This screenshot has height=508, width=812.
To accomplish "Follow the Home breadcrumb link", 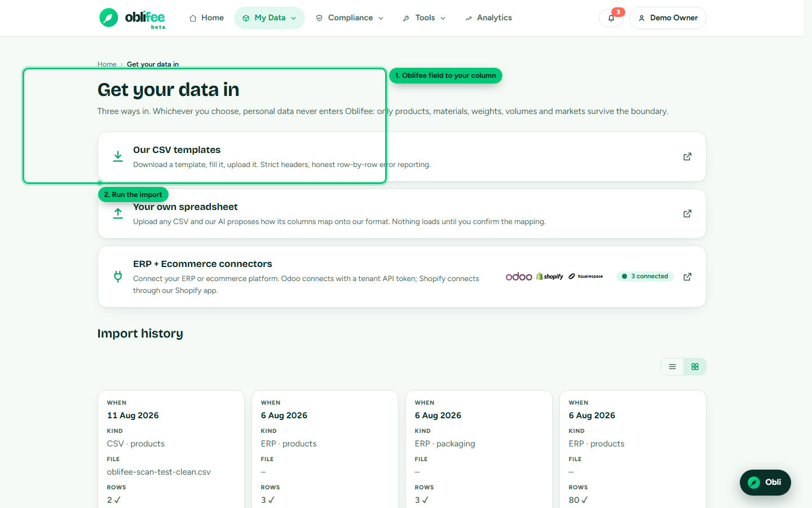I will [x=107, y=64].
